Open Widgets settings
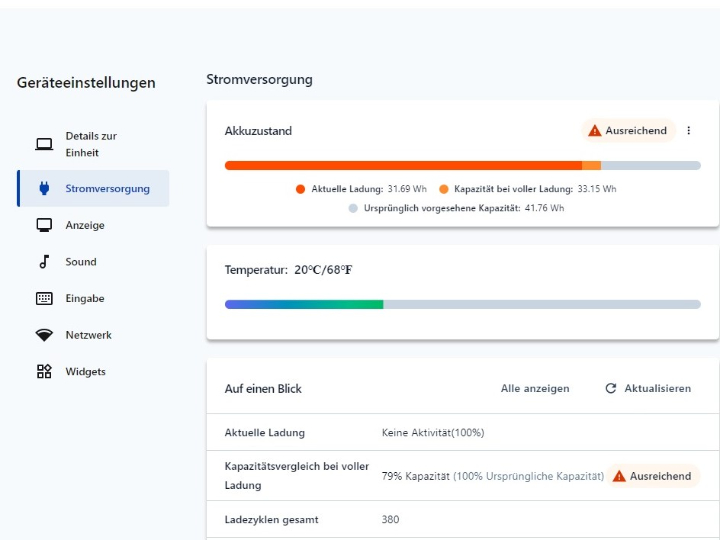720x540 pixels. 93,371
